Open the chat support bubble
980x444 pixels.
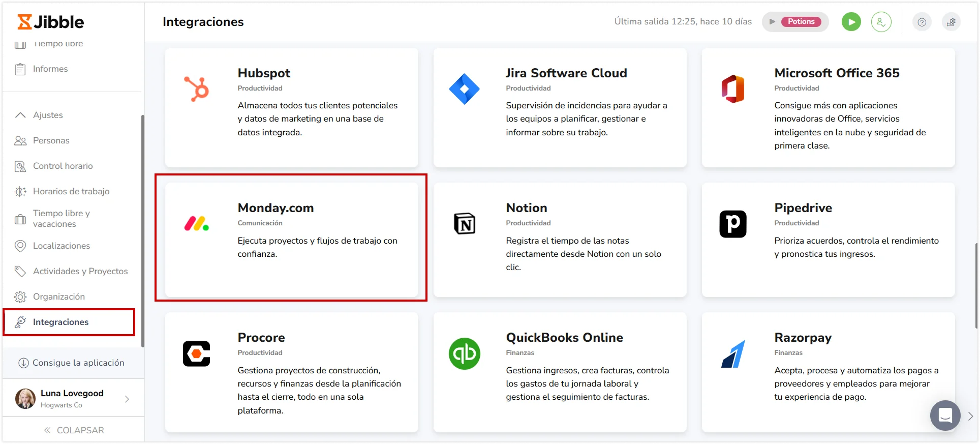click(x=945, y=416)
